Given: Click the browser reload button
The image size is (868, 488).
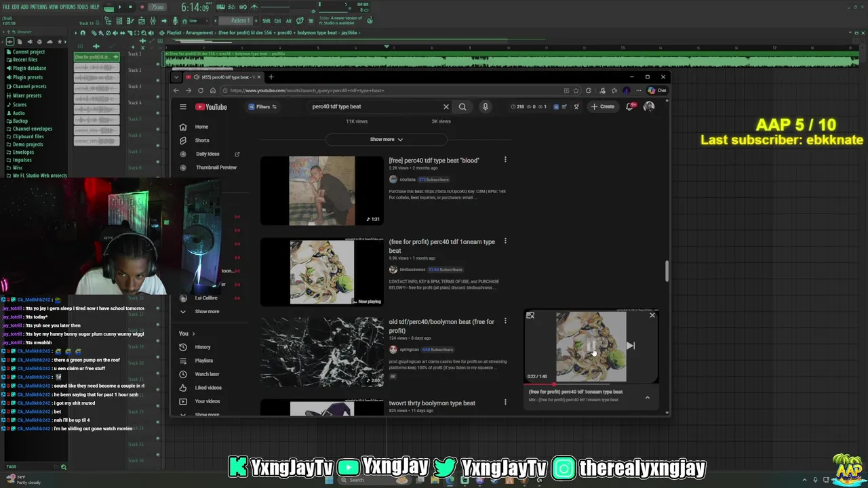Looking at the screenshot, I should click(x=201, y=90).
